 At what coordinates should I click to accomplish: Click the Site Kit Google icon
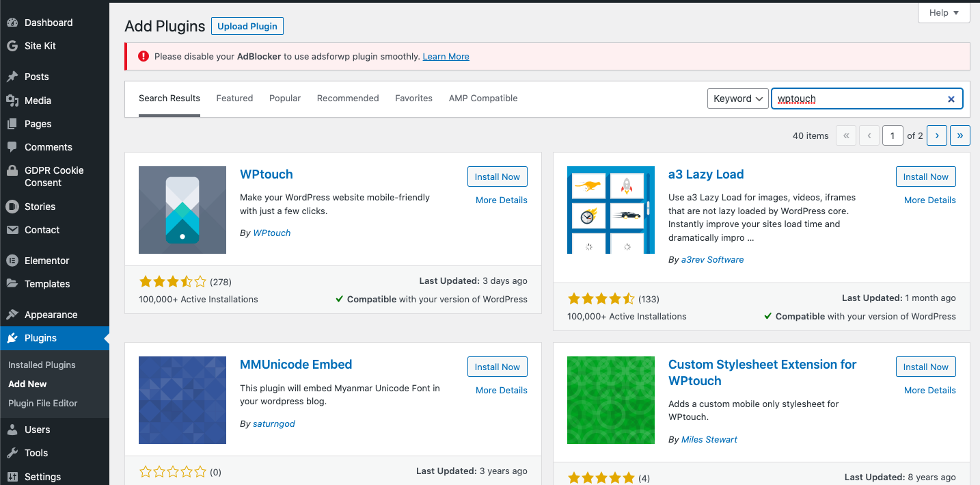coord(12,46)
